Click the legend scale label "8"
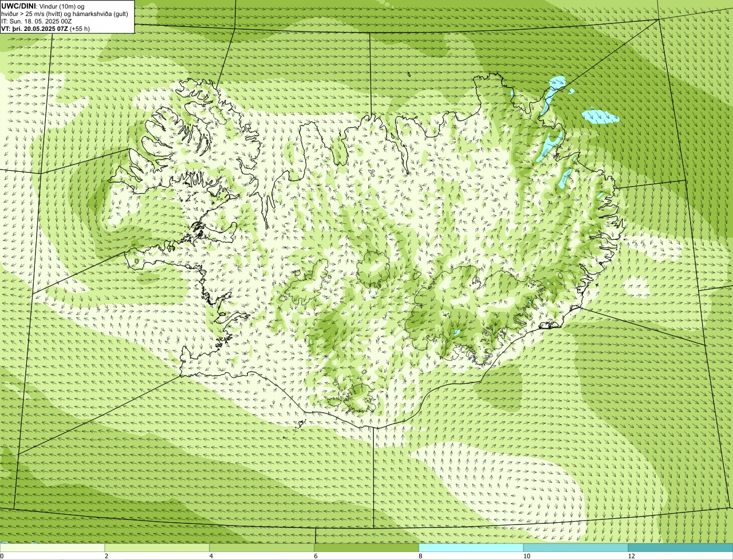733x560 pixels. [x=420, y=556]
